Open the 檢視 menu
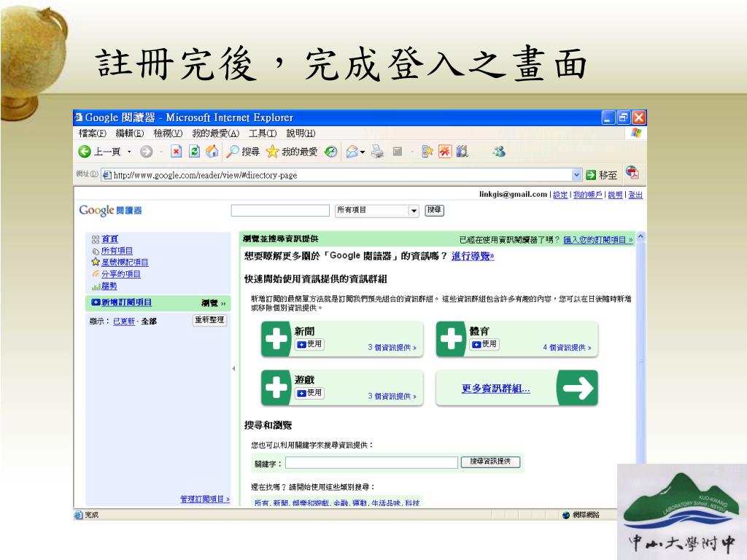The image size is (747, 560). tap(168, 133)
